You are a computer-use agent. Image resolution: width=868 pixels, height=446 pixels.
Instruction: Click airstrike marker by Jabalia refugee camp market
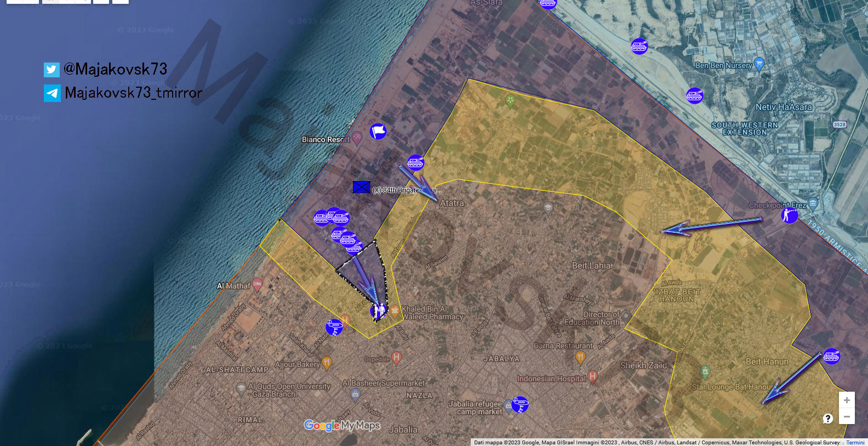point(520,405)
